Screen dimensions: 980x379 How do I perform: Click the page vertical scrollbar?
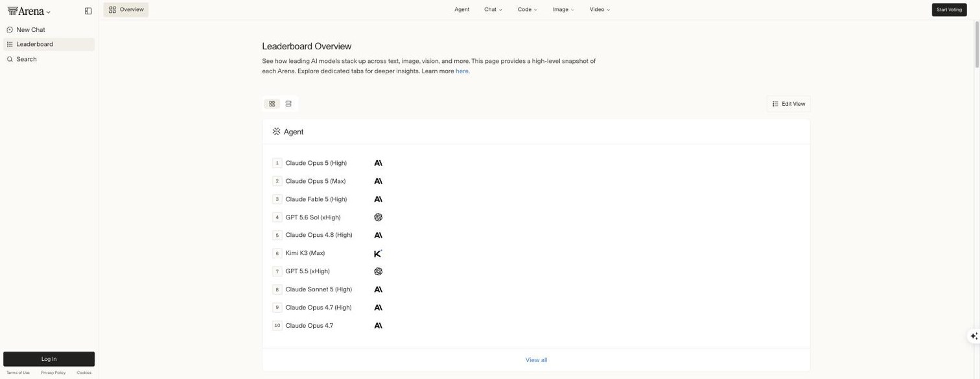tap(977, 44)
